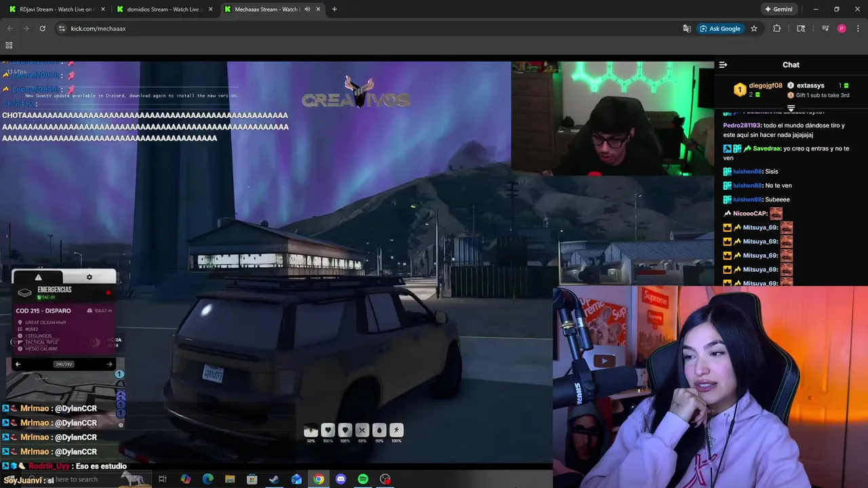Click luishen88 on Subeeee message
868x488 pixels.
747,199
